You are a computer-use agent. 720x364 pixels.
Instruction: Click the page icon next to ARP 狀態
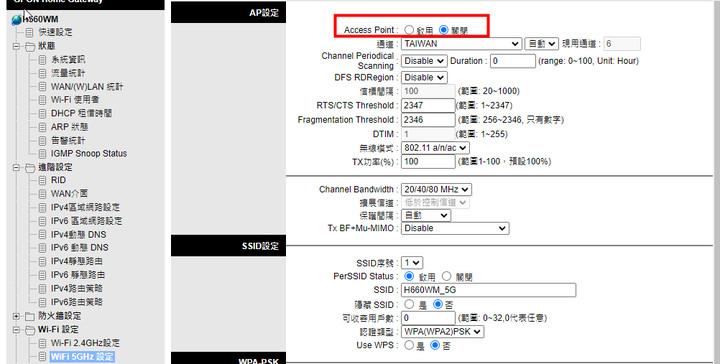coord(42,127)
